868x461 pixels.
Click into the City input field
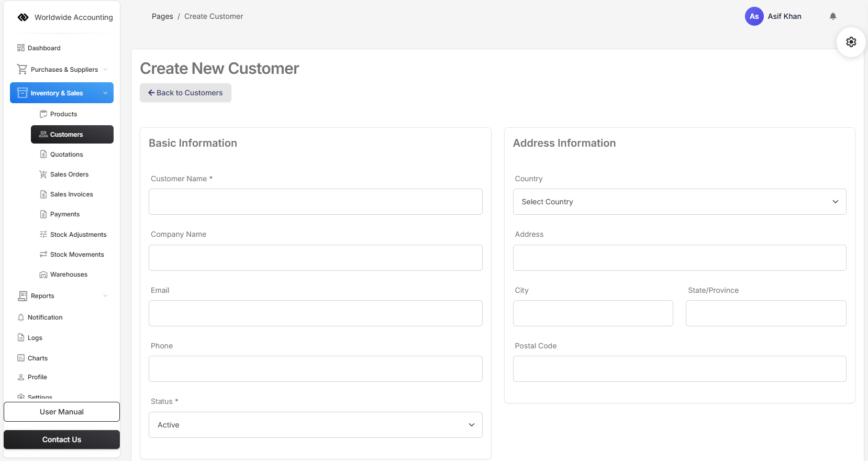pos(593,313)
